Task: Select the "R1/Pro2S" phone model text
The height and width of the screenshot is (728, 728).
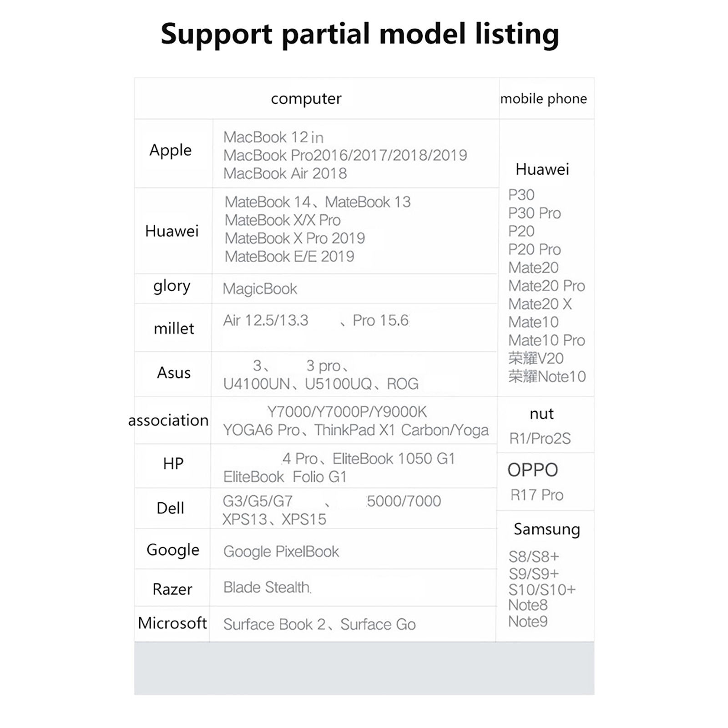Action: 540,439
